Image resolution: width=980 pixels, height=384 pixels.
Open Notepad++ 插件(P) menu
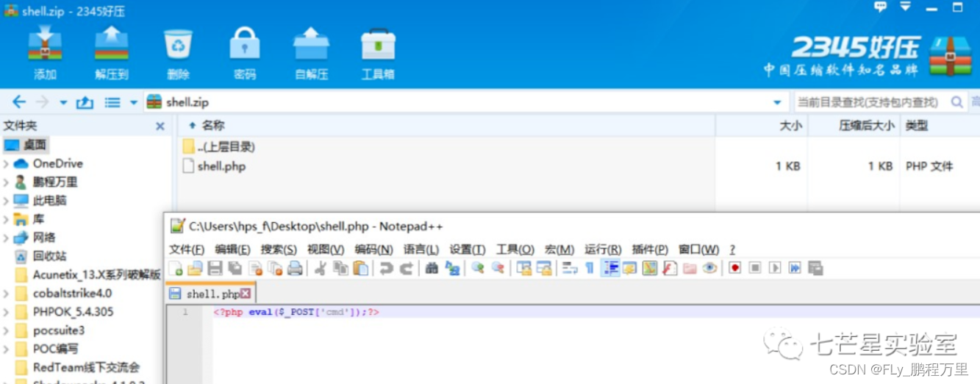pos(650,249)
